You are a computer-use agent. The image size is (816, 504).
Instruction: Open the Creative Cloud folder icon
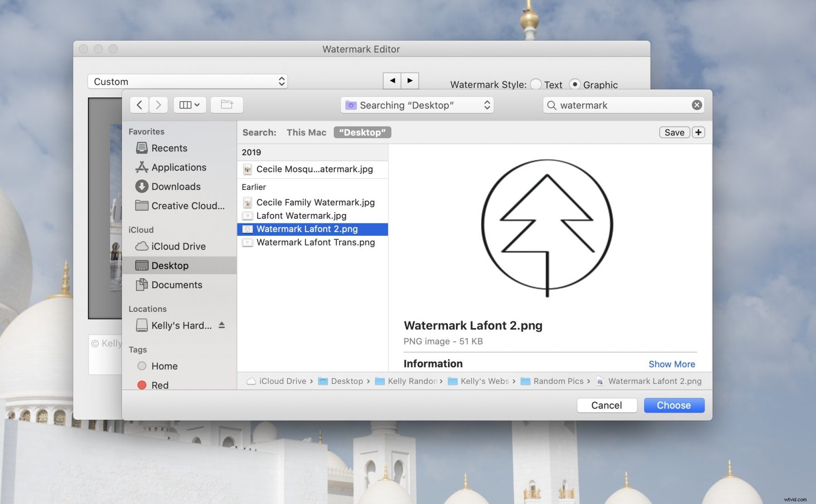tap(142, 205)
